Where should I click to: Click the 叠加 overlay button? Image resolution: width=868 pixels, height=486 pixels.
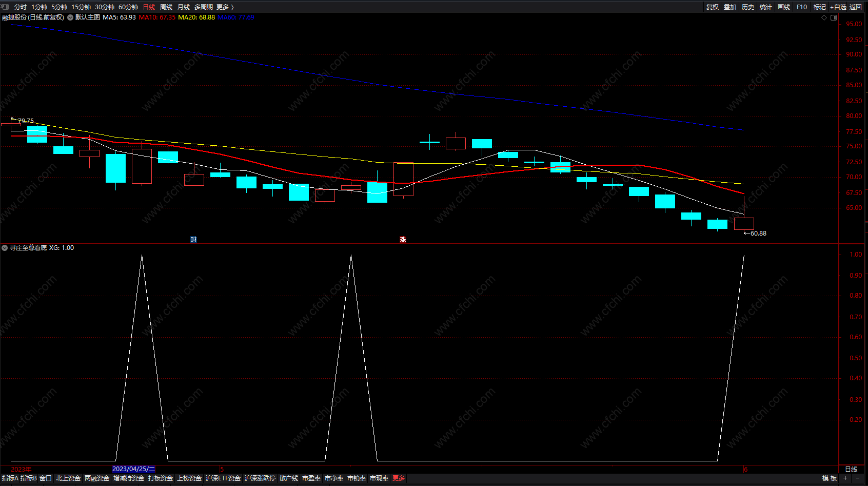(x=730, y=7)
